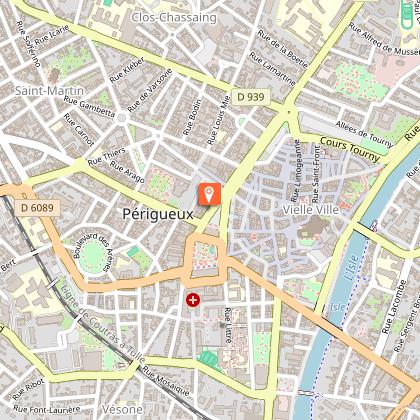Select the Vésone label
Screen dimensions: 420x420
[122, 409]
